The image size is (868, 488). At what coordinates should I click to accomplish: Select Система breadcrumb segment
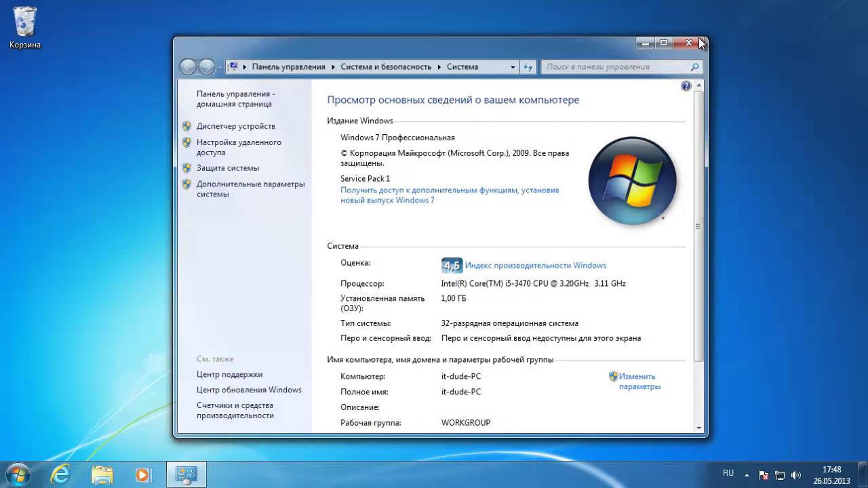pyautogui.click(x=462, y=66)
